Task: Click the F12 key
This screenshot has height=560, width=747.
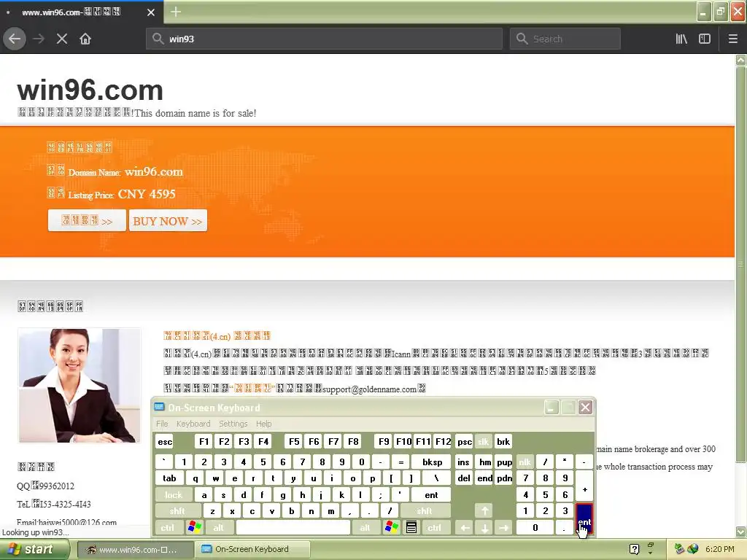Action: coord(443,442)
